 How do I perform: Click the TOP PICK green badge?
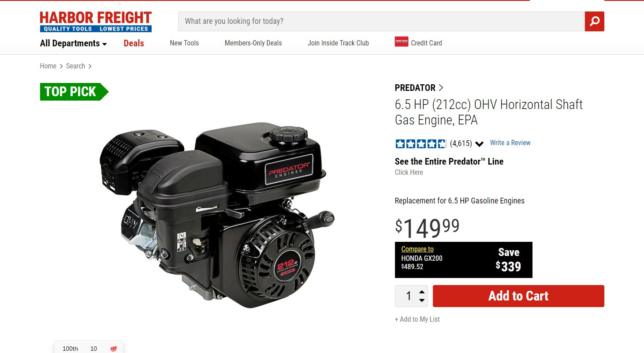74,92
